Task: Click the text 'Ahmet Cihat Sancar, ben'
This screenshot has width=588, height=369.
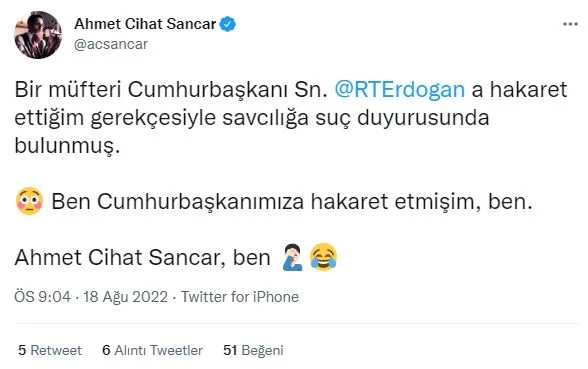Action: [142, 258]
